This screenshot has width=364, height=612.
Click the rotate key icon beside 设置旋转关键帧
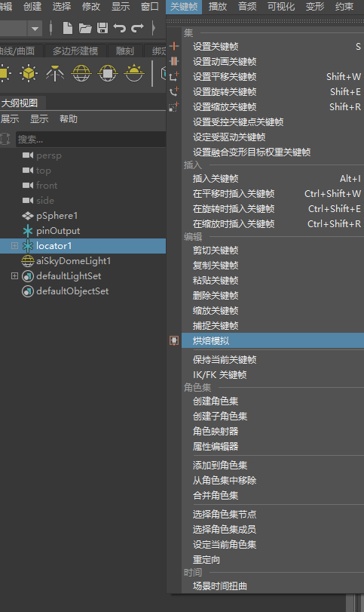(x=174, y=92)
